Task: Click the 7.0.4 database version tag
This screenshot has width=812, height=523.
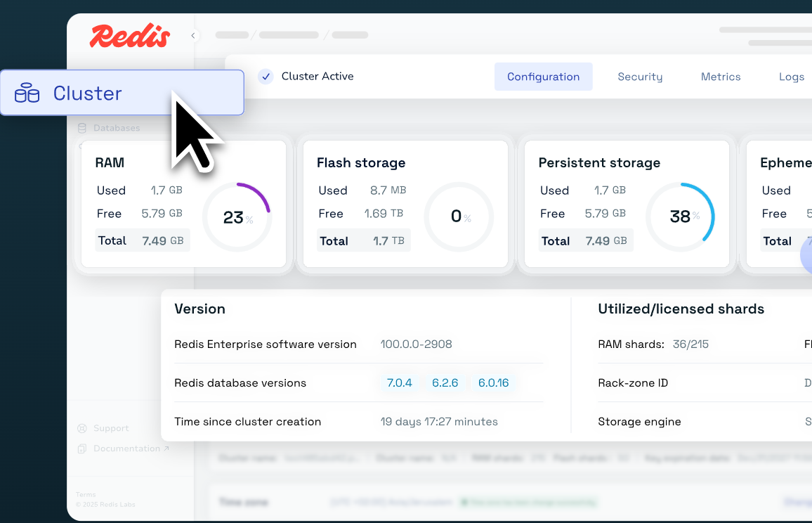Action: 399,383
